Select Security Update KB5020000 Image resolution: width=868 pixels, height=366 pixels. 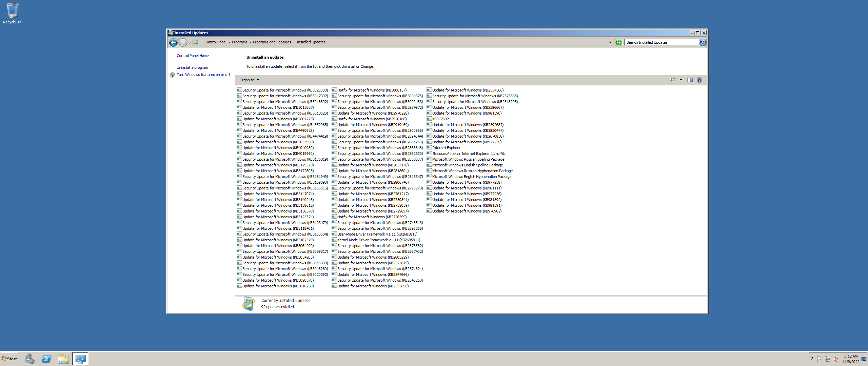(282, 90)
